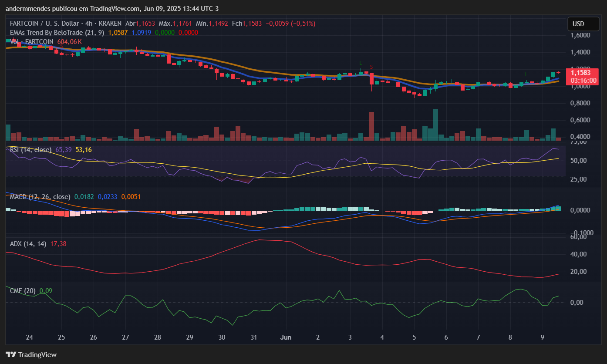Click date 30 on the time axis
The image size is (607, 364).
point(222,337)
